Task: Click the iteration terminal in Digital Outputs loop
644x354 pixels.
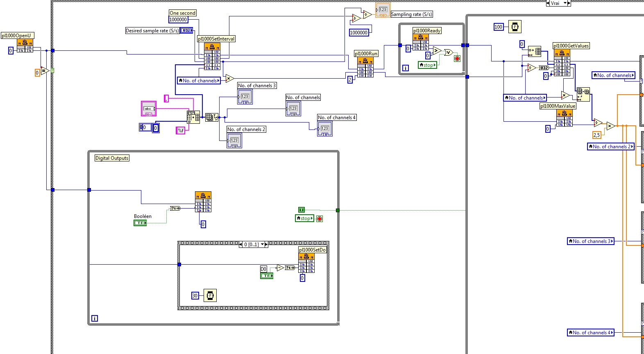Action: click(x=95, y=318)
